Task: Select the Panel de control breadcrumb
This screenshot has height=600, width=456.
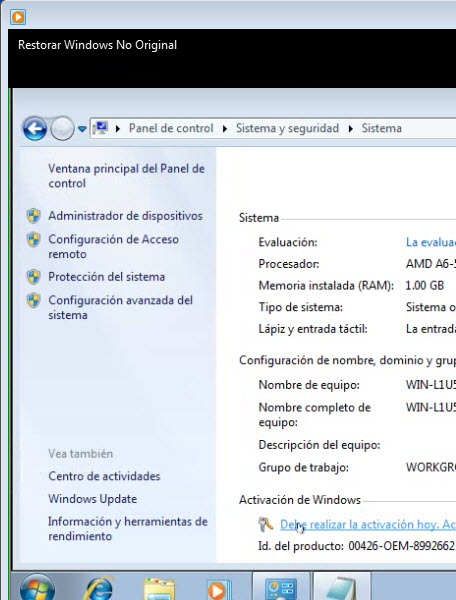Action: (x=171, y=128)
